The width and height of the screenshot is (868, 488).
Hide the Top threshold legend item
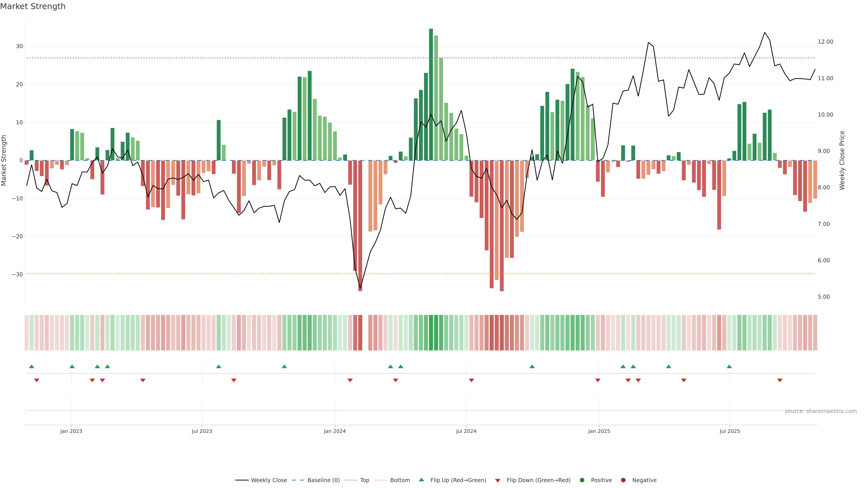(x=364, y=480)
